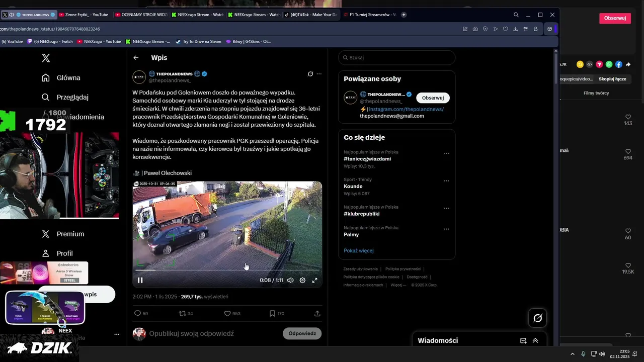
Task: Like TikTok comment showing 143
Action: (628, 117)
